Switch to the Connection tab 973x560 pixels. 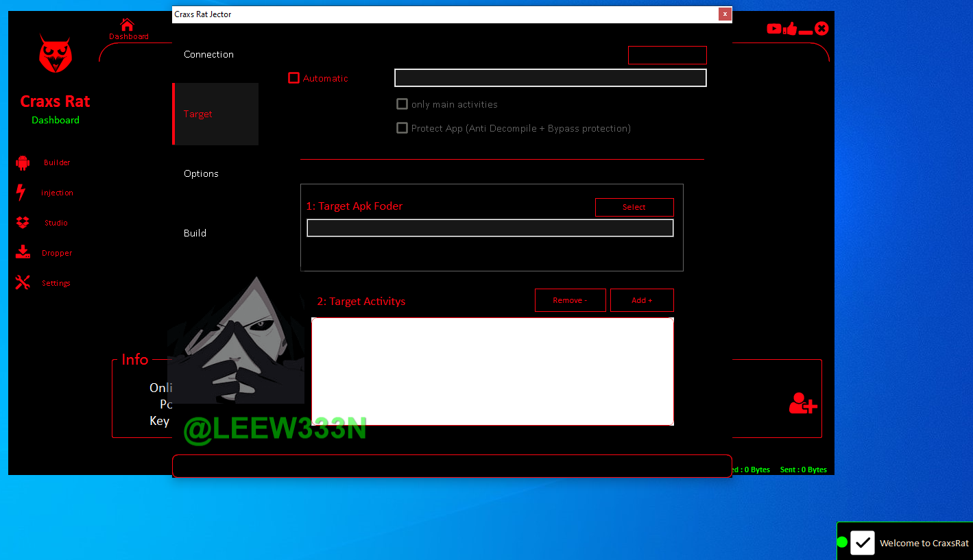(x=208, y=54)
